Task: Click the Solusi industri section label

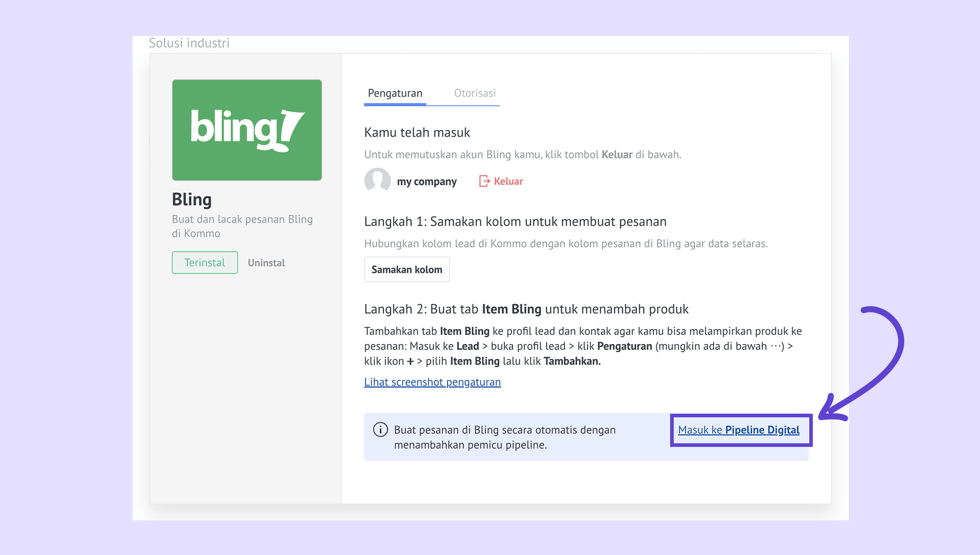Action: [189, 43]
